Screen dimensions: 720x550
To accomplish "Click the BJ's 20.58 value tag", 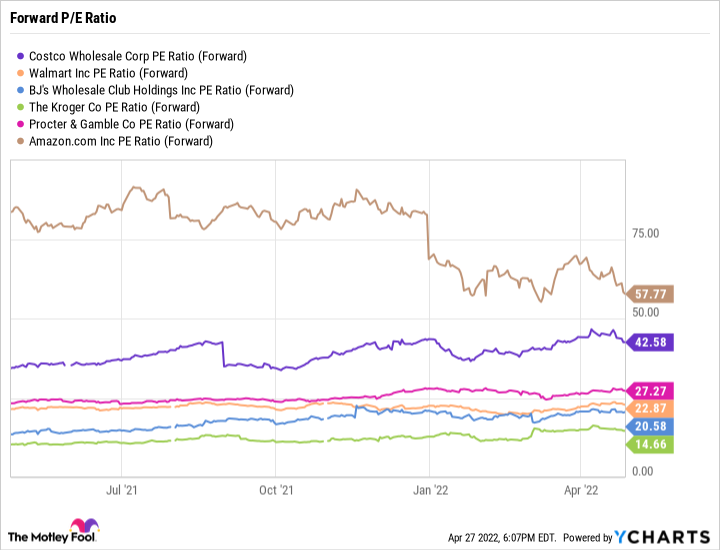I will tap(650, 427).
